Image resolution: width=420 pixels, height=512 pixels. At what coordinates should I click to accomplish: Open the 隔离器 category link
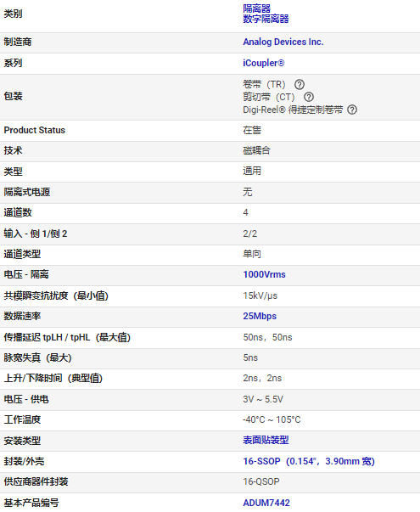[256, 8]
